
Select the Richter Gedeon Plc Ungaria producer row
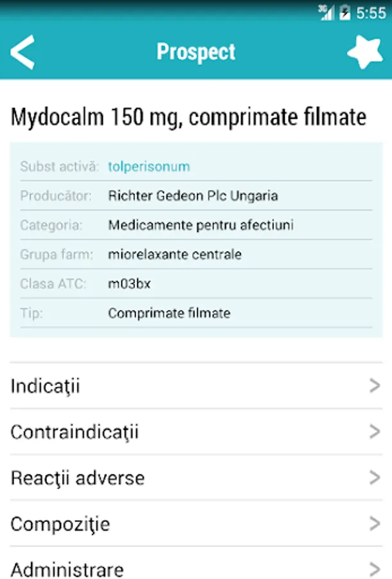(196, 196)
